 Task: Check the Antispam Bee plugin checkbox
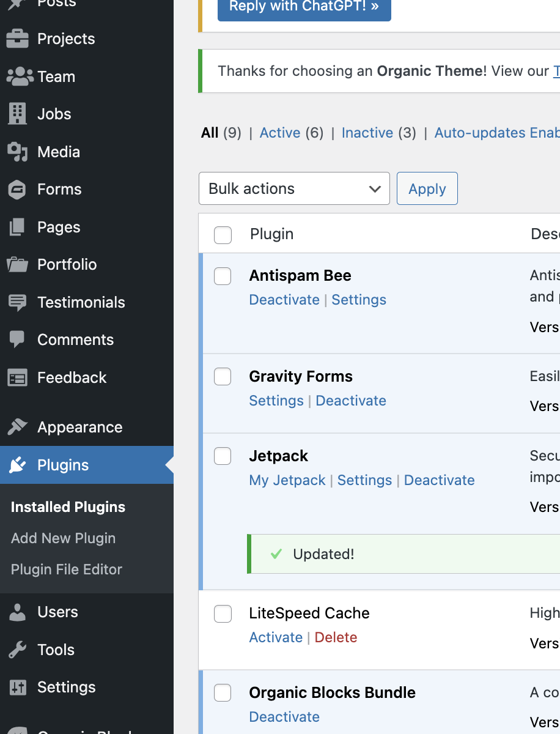223,276
